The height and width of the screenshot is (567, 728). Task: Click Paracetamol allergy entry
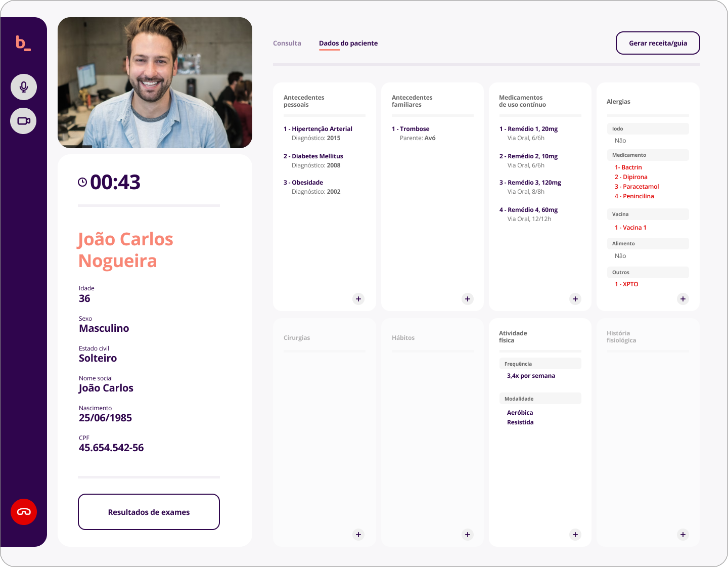tap(637, 187)
